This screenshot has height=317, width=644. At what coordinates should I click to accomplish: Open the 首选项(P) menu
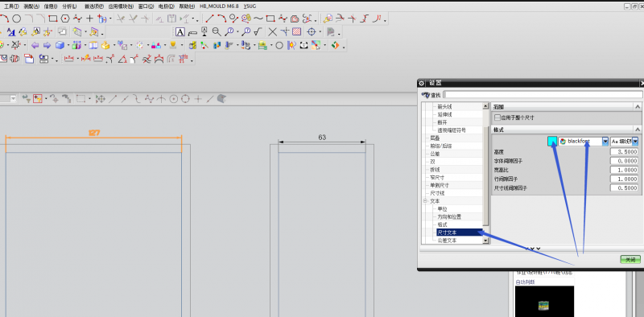click(x=93, y=6)
